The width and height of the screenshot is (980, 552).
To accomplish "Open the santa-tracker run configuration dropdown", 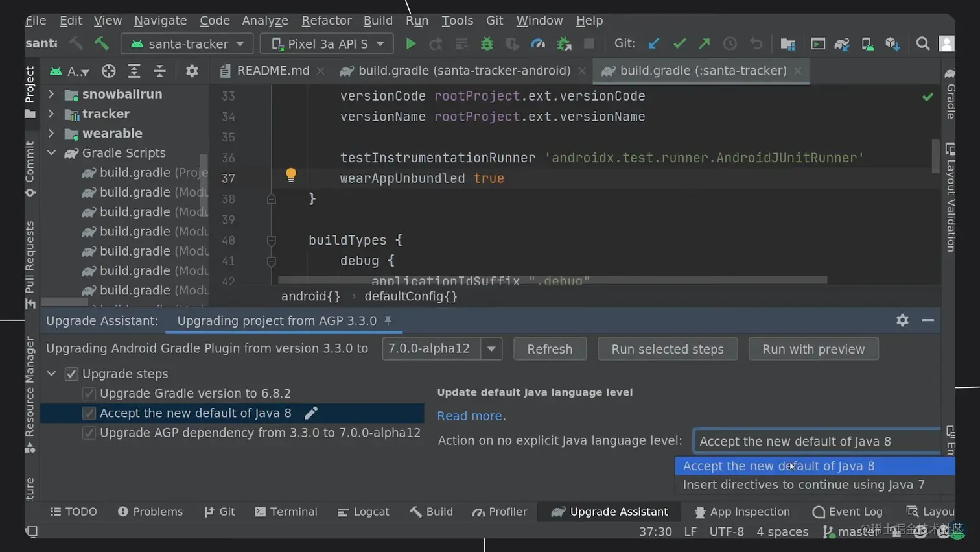I will 187,43.
